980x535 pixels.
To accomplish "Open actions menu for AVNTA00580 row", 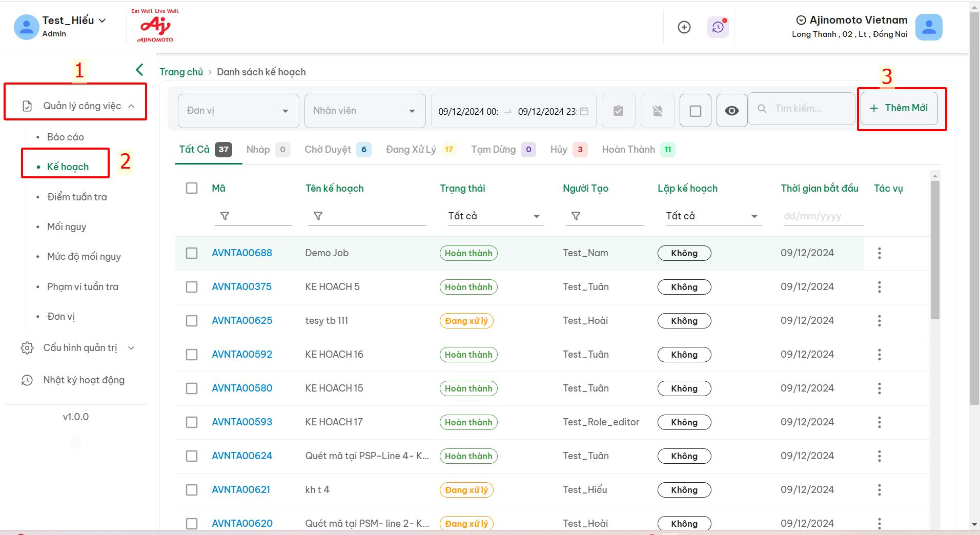I will [x=880, y=388].
